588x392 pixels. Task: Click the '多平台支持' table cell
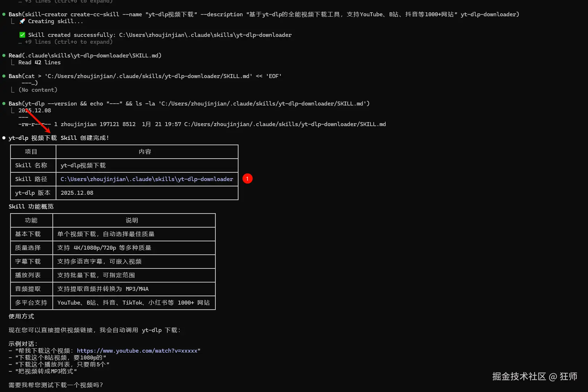pos(31,303)
